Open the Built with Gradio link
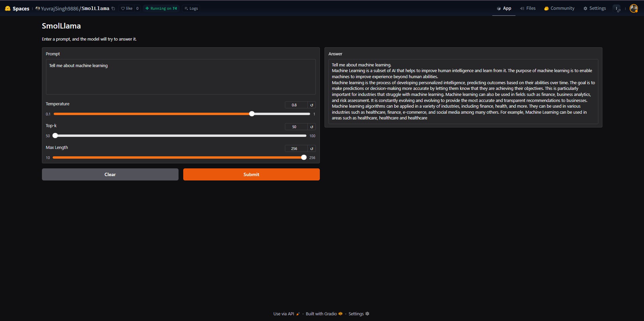Screen dimensions: 644x321 pyautogui.click(x=324, y=314)
